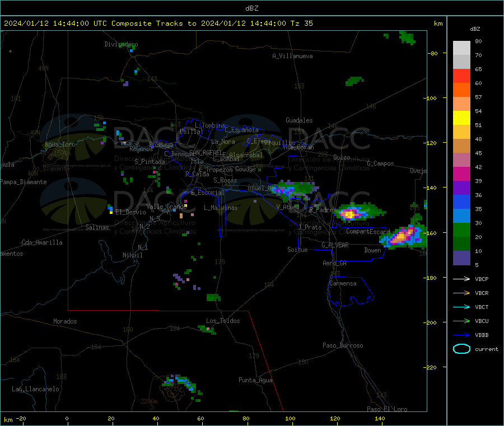The height and width of the screenshot is (426, 504).
Task: Select the 80 dBZ light gray swatch
Action: click(461, 48)
